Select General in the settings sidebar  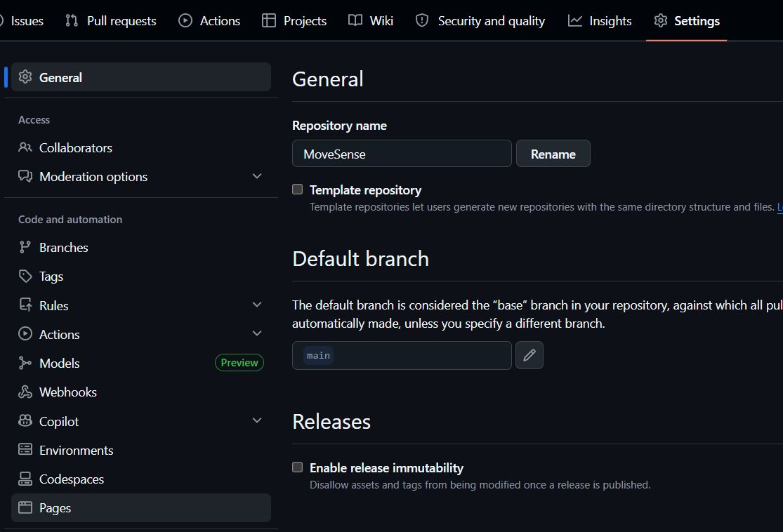tap(141, 77)
